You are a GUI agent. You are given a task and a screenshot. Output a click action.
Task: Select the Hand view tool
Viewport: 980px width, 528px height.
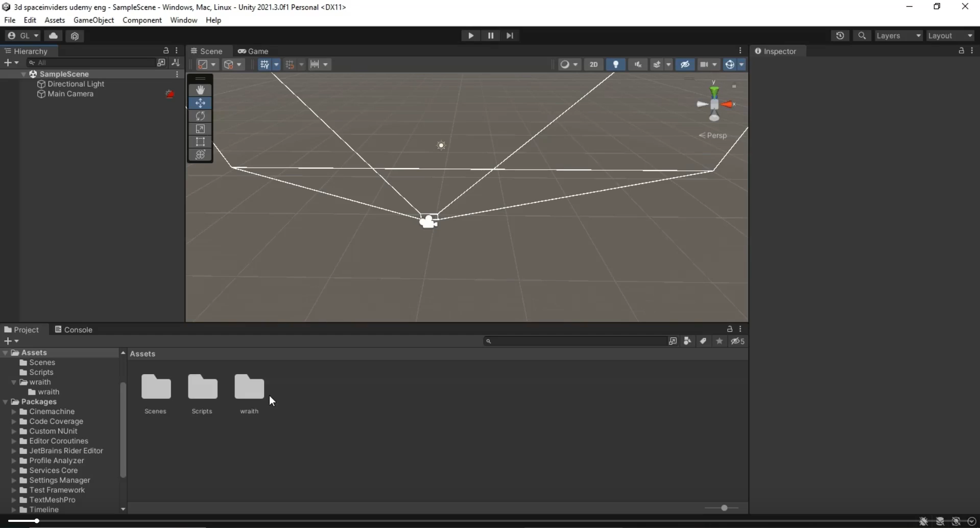pos(200,90)
